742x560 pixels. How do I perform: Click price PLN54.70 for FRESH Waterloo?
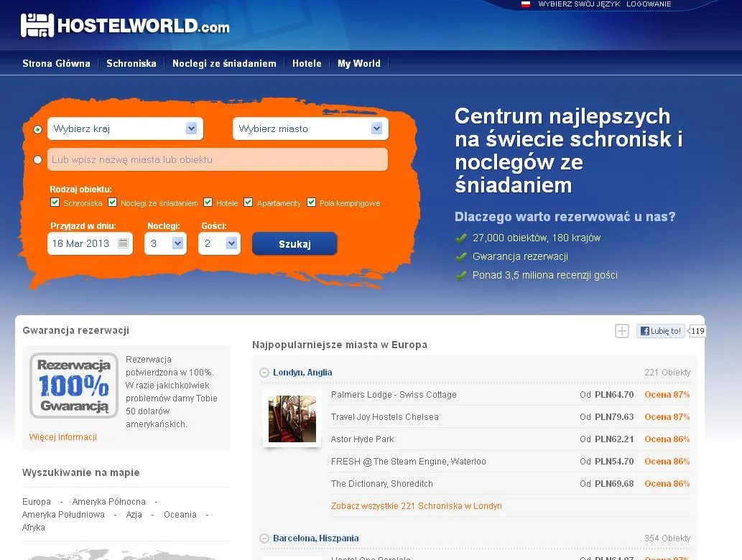[614, 462]
